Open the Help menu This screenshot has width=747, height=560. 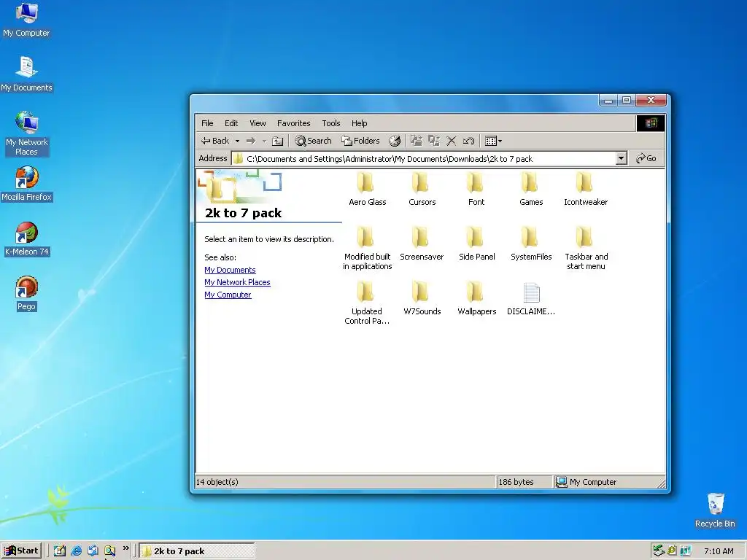359,123
